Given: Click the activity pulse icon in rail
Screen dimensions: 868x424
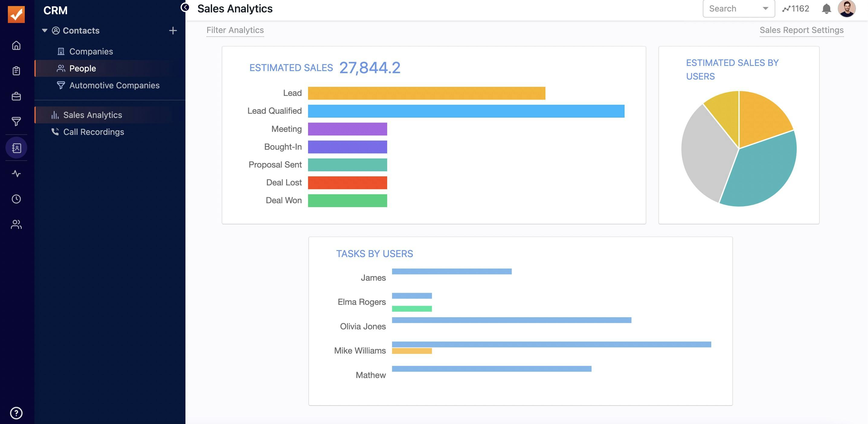Looking at the screenshot, I should (x=16, y=174).
